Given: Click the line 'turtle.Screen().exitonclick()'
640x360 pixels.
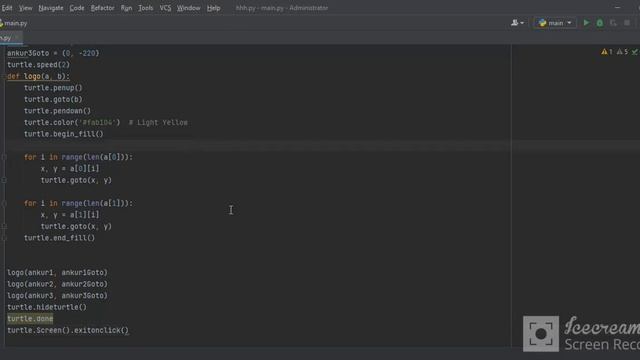Looking at the screenshot, I should point(68,330).
